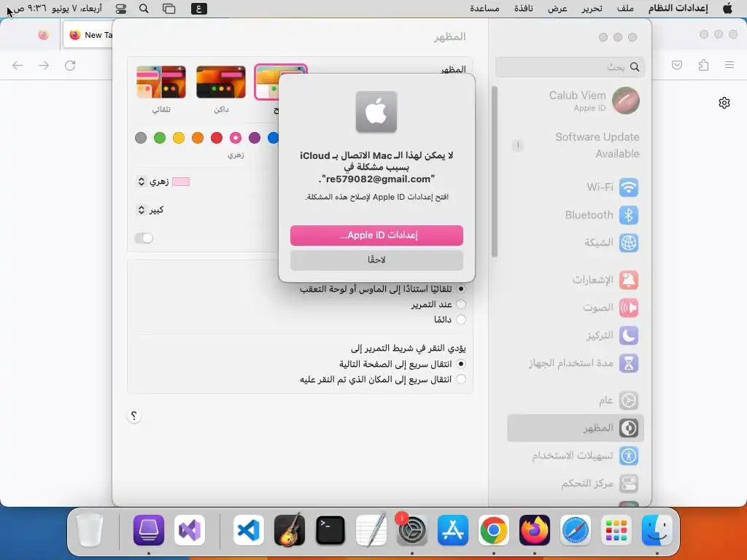
Task: Select انتقال سريع إلى الصفحة التالية option
Action: point(461,365)
